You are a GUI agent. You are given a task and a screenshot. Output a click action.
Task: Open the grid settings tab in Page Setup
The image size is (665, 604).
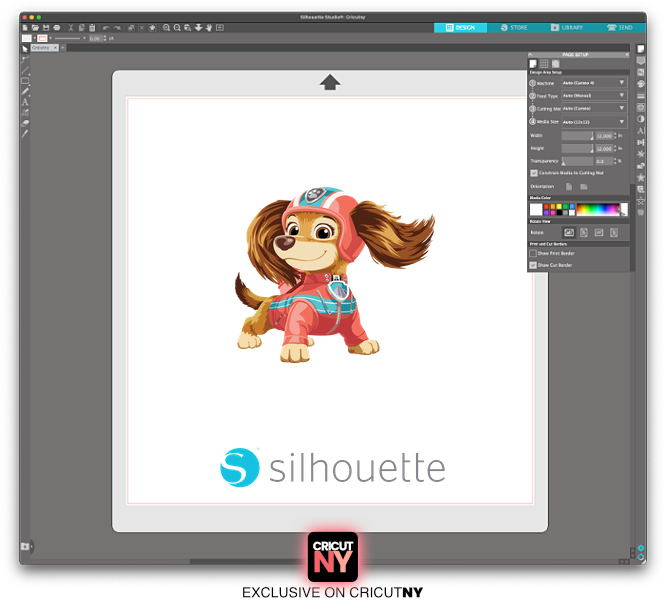click(x=544, y=64)
